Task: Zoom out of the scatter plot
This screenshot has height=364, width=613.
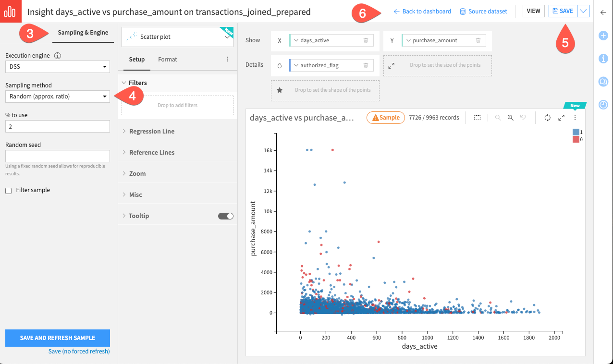Action: 498,118
